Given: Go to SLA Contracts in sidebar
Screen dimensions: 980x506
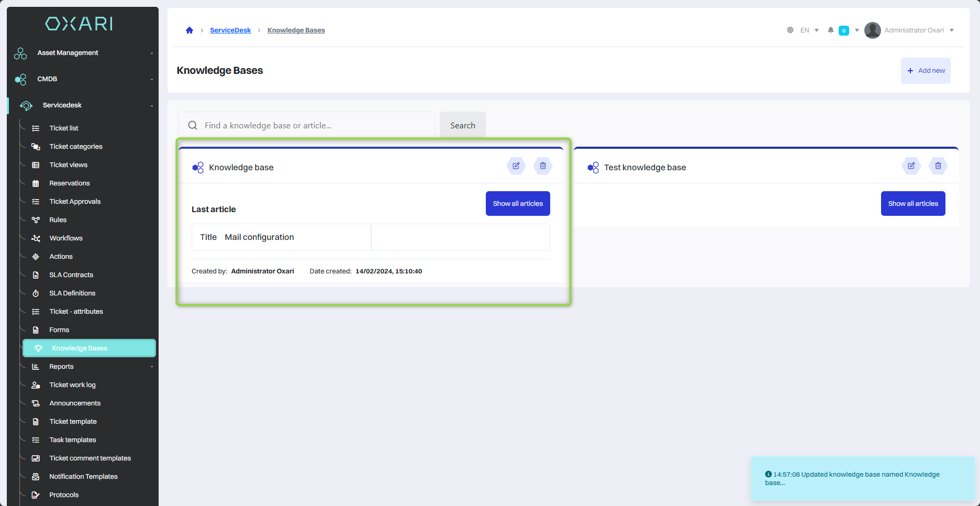Looking at the screenshot, I should coord(71,275).
